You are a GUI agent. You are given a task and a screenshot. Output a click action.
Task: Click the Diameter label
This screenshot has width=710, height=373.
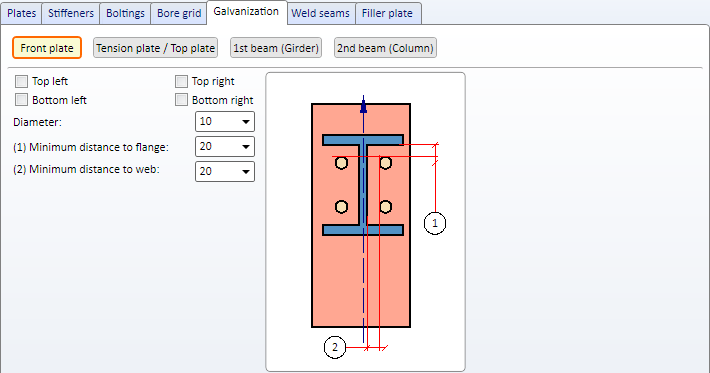click(x=37, y=122)
